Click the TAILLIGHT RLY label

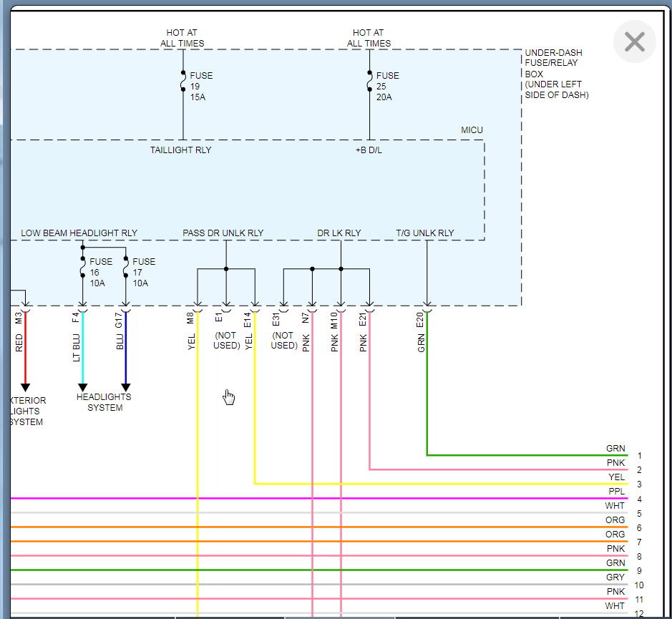180,150
